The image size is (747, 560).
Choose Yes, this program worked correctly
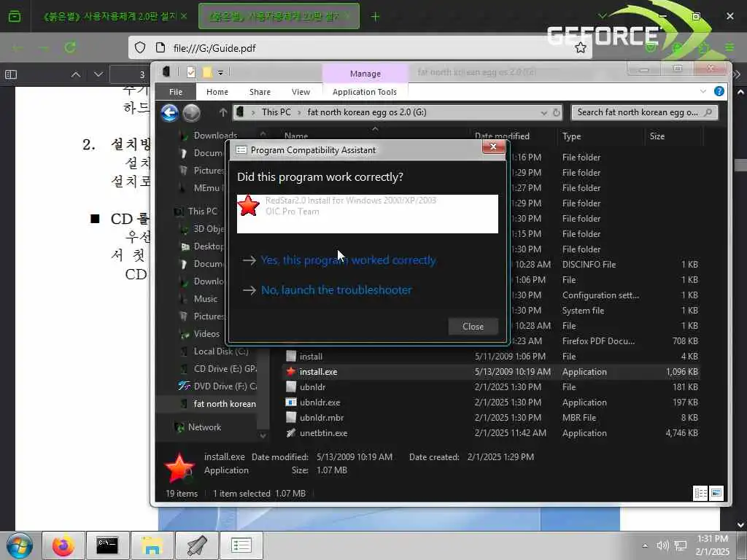pos(348,260)
